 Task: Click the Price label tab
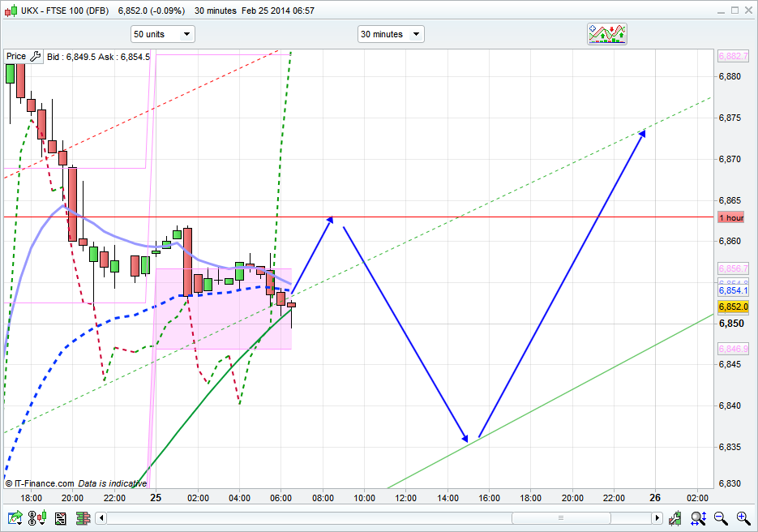(x=16, y=57)
